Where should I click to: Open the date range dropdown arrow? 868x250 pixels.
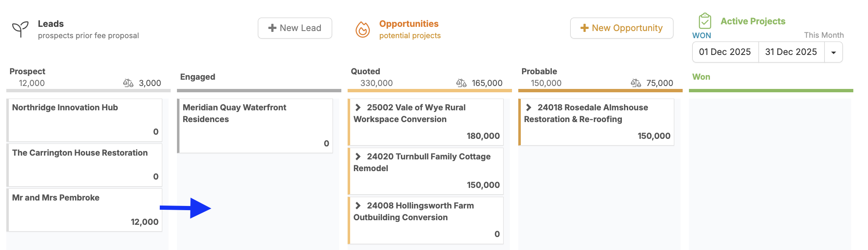[x=834, y=52]
